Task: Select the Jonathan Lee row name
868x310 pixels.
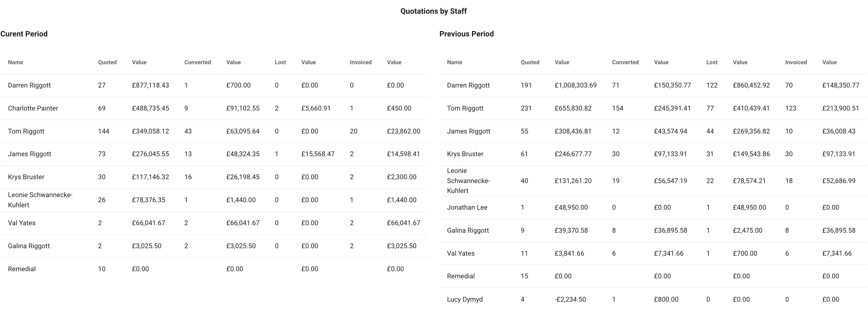Action: coord(467,207)
